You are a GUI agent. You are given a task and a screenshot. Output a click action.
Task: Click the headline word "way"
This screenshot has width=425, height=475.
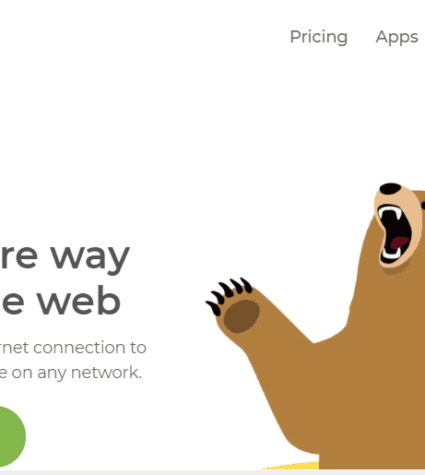pyautogui.click(x=90, y=258)
